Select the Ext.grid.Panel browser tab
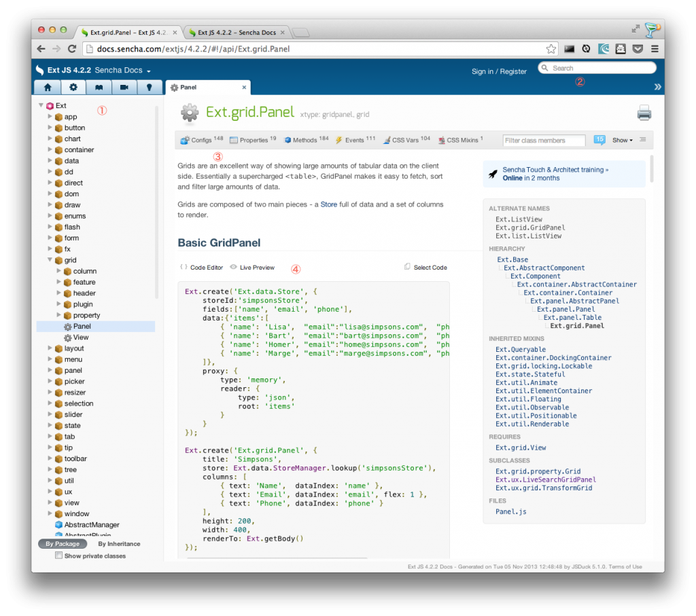Image resolution: width=696 pixels, height=616 pixels. (x=128, y=33)
